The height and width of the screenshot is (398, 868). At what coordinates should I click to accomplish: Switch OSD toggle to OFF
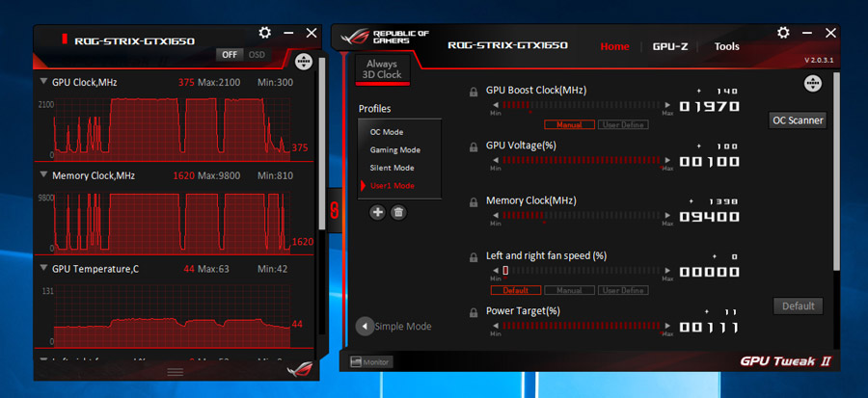click(230, 55)
